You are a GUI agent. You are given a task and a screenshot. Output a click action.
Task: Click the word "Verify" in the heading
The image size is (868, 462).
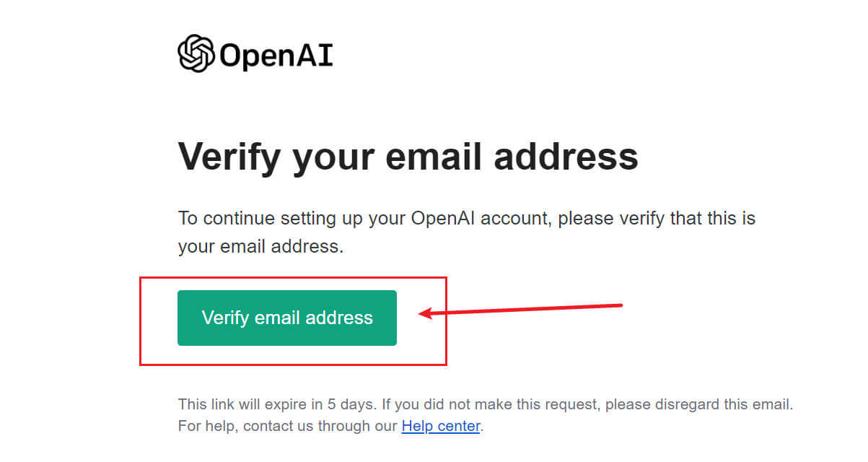click(x=230, y=156)
